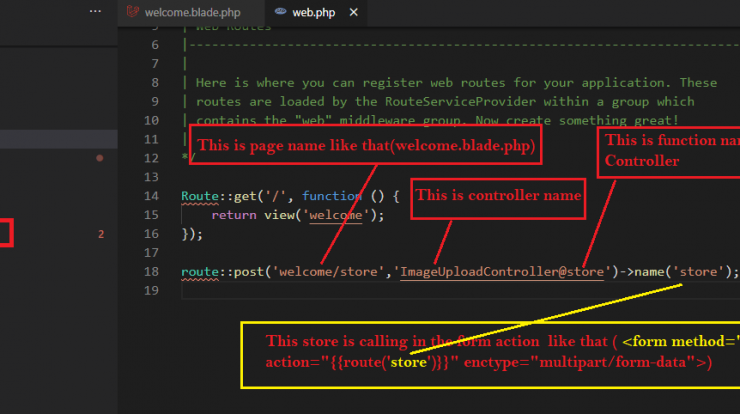Click line number 18 in the gutter
Screen dimensions: 740x414
(x=151, y=271)
